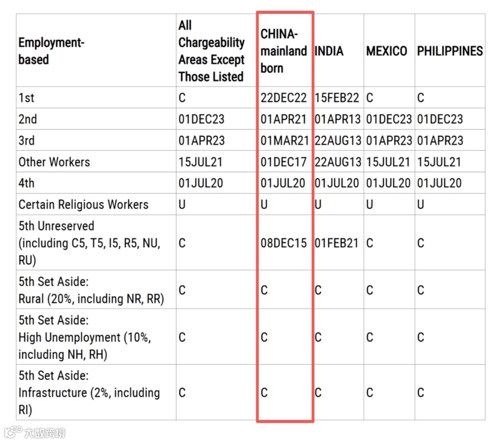Select India 3rd row date 22AUG13
This screenshot has width=504, height=442.
(338, 140)
